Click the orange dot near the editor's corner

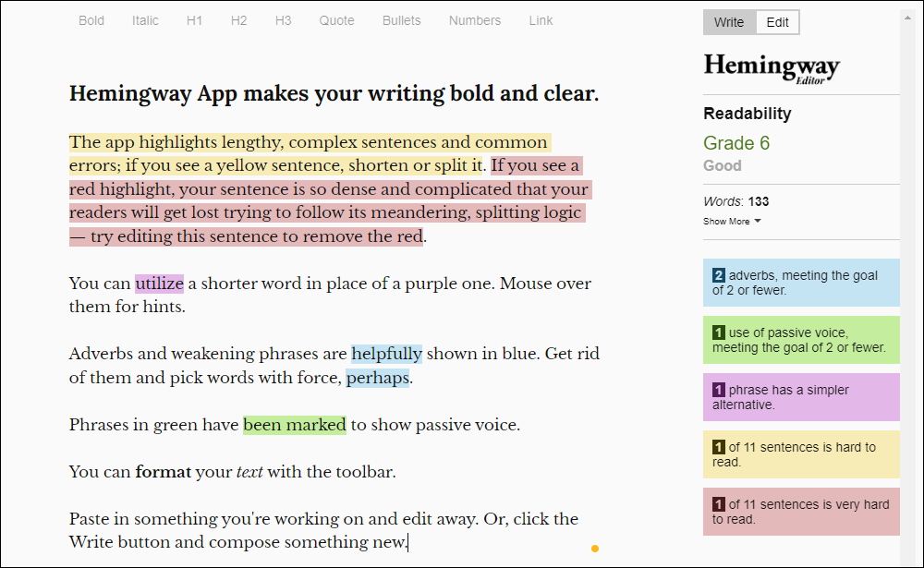coord(595,549)
